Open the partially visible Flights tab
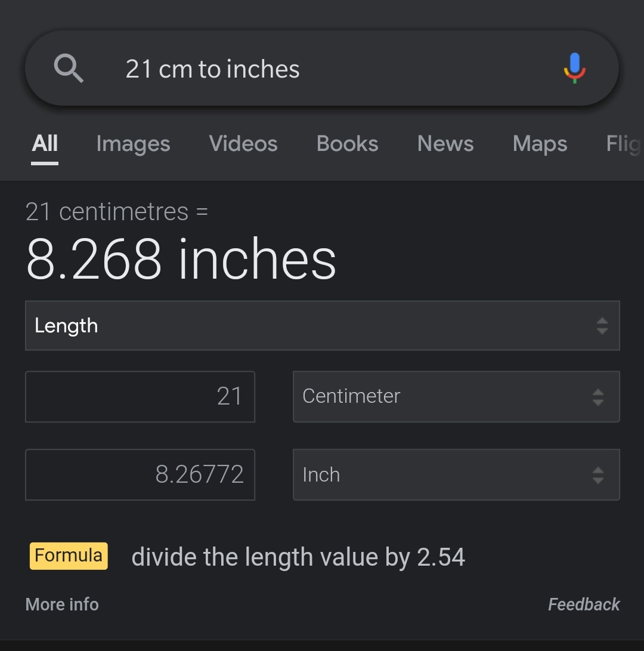The width and height of the screenshot is (644, 651). click(x=624, y=144)
